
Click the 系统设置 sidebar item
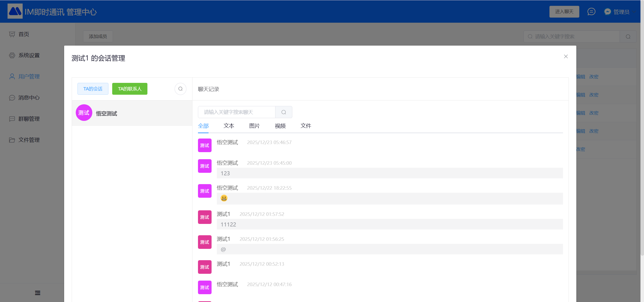[x=29, y=55]
